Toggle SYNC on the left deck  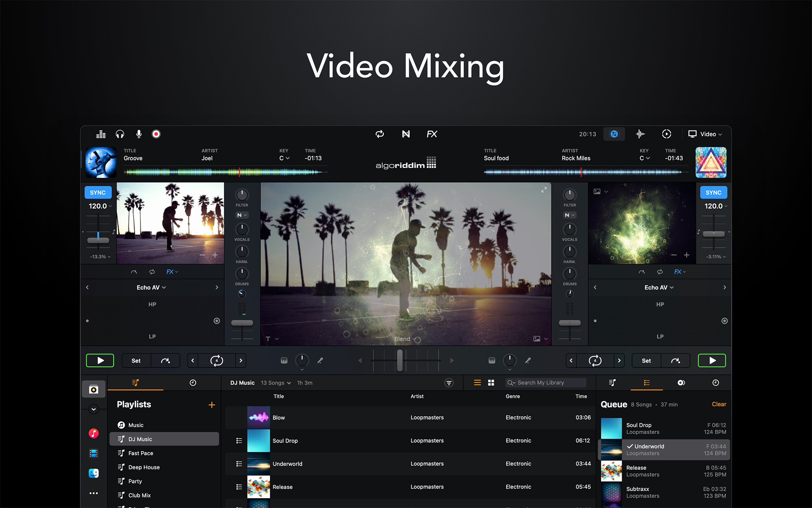click(x=98, y=193)
